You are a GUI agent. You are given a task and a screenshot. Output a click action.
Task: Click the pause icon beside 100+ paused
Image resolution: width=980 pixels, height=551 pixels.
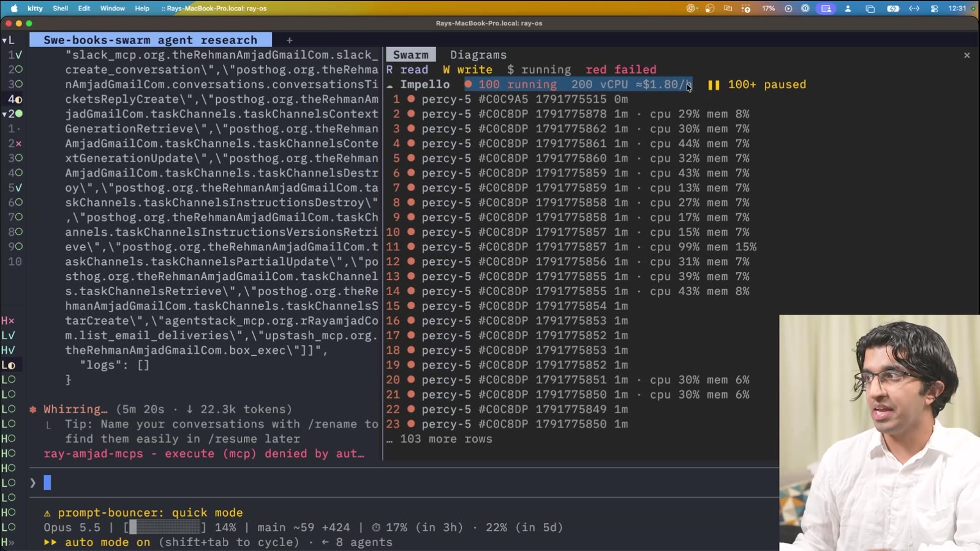tap(714, 84)
